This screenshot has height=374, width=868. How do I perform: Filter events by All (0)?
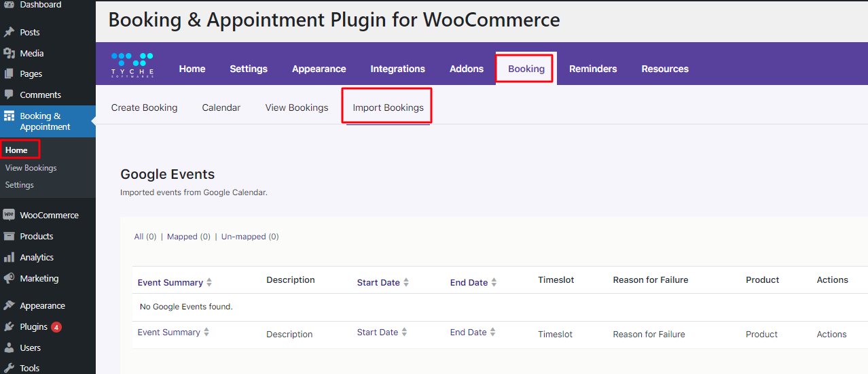[x=145, y=237]
